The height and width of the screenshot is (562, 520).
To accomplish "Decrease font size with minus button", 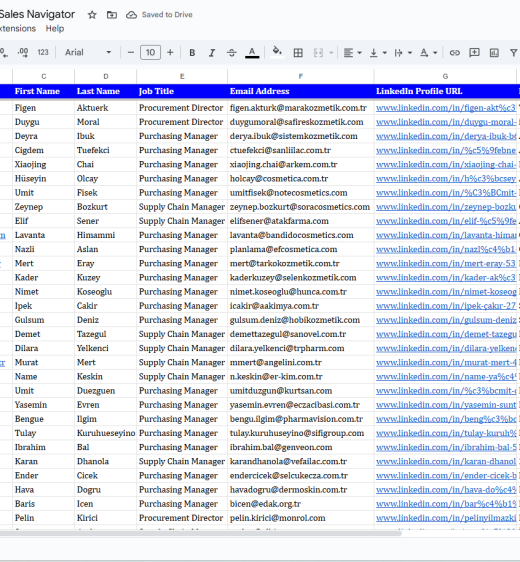I will (131, 53).
